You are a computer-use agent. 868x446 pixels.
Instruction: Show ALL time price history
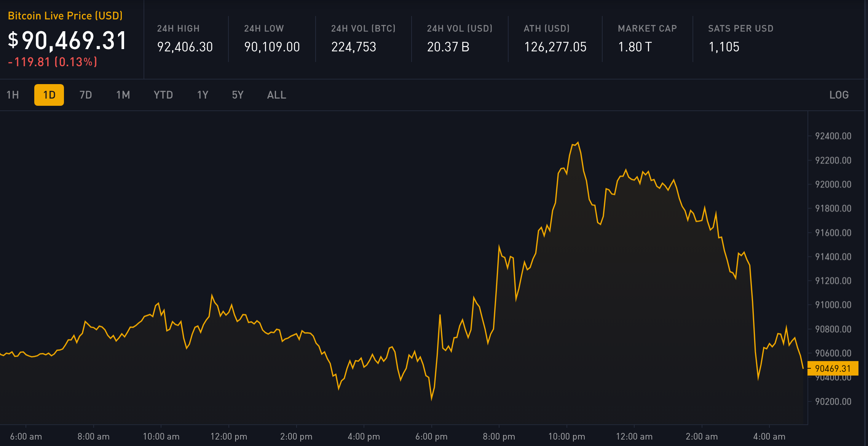click(276, 95)
